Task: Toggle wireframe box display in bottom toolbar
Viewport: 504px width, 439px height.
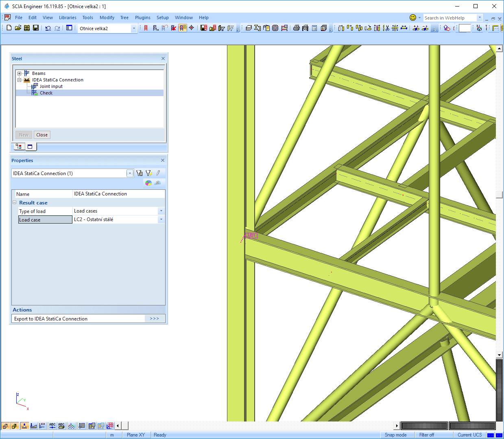Action: [5, 426]
